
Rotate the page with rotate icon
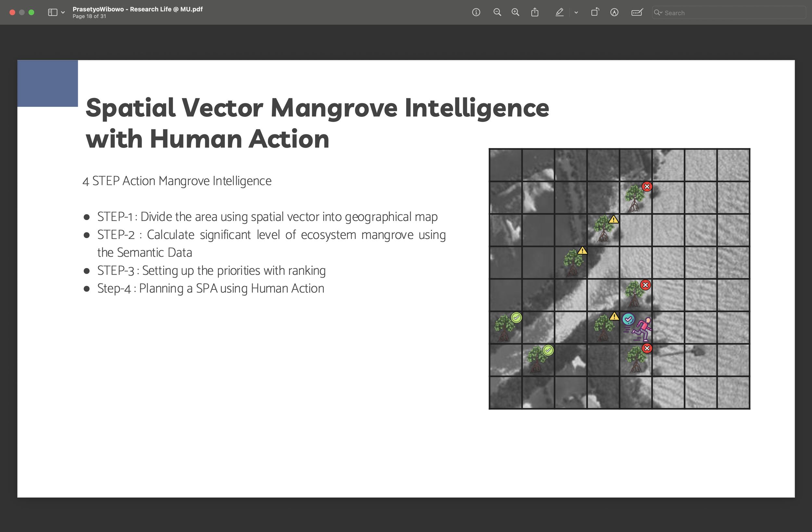click(x=595, y=13)
